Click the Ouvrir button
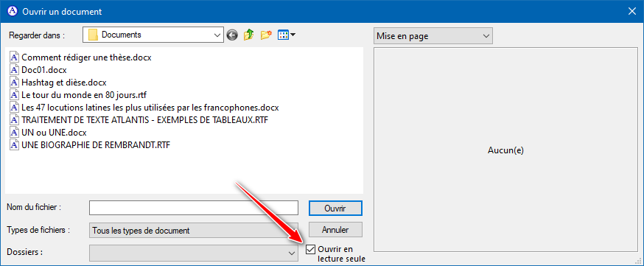 pos(335,208)
